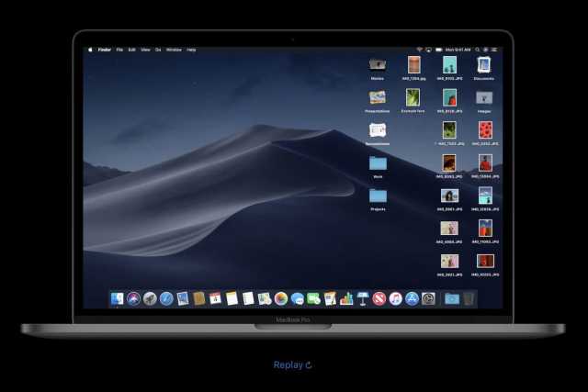
Task: Select the person in red jacket thumbnail
Action: [x=485, y=162]
